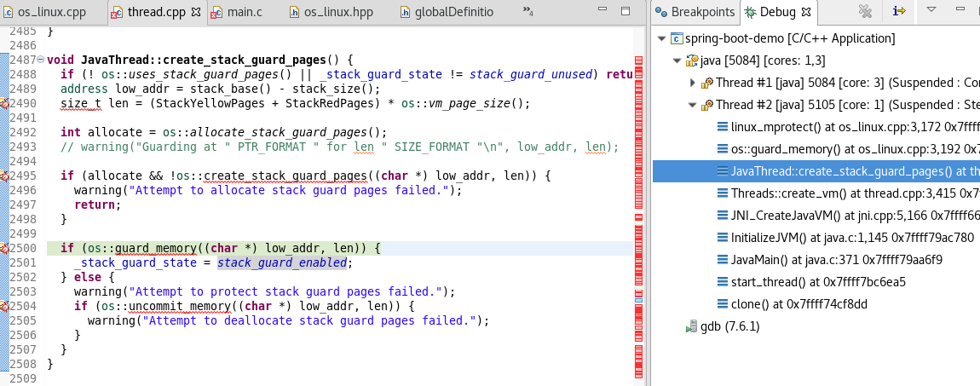
Task: Click uncommit_memory call on line 2504
Action: (x=178, y=306)
